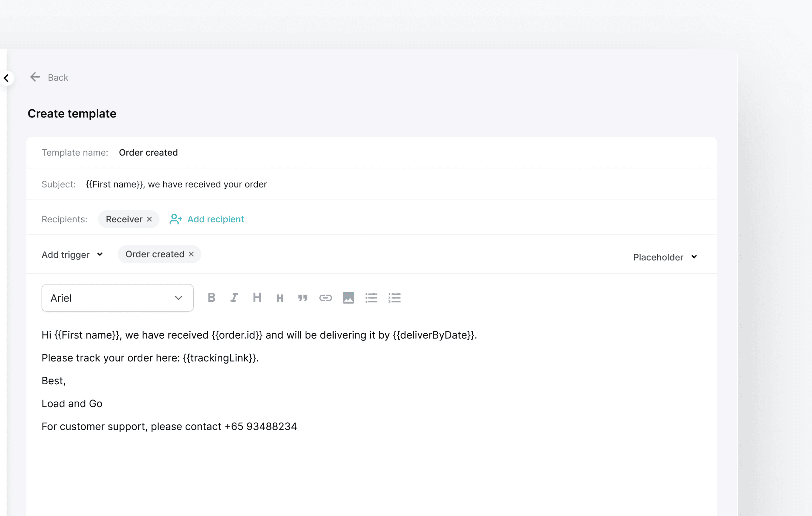Image resolution: width=812 pixels, height=516 pixels.
Task: Insert an image into the template
Action: (x=348, y=298)
